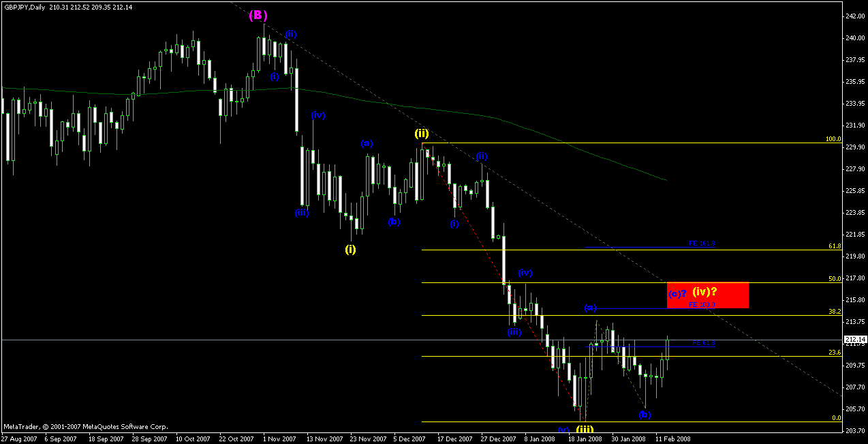Click 205.70 on the price scale
Screen dimensions: 868x444
click(x=854, y=409)
